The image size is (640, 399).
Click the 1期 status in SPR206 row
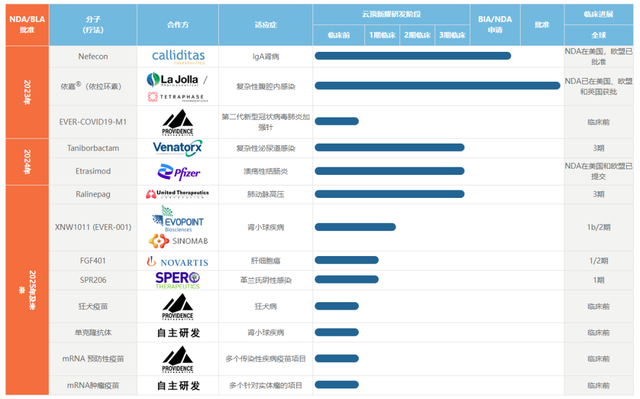[598, 280]
